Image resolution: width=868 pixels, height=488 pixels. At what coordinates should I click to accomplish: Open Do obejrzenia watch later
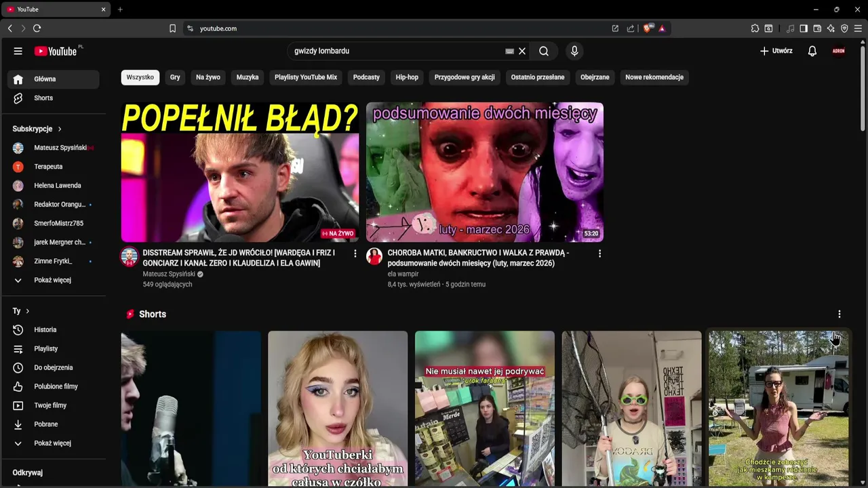coord(54,368)
